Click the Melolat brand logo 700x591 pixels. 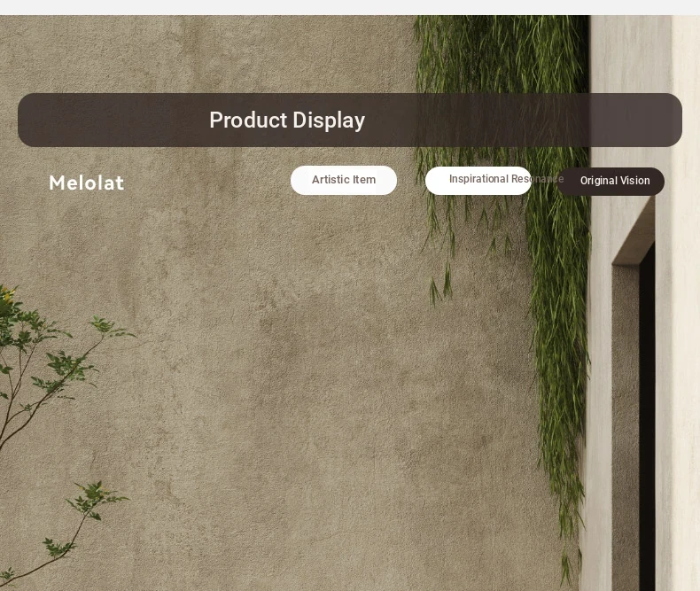coord(86,183)
